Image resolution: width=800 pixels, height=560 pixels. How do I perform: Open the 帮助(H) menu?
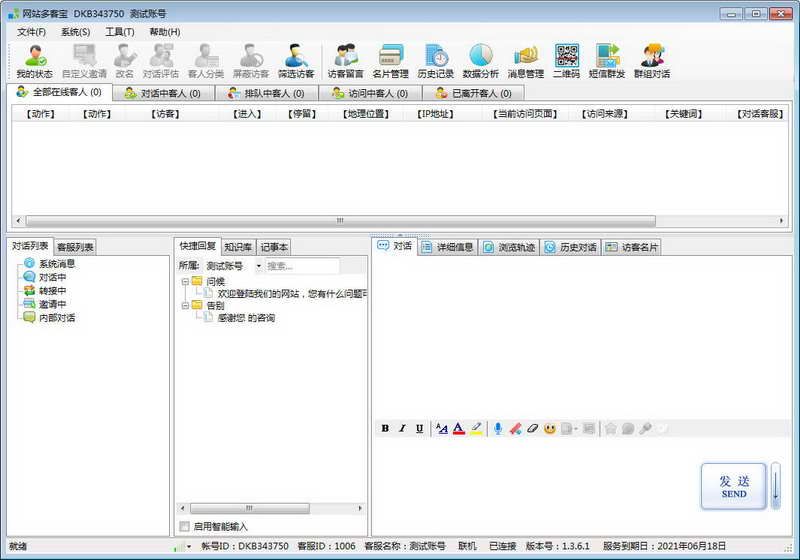click(x=164, y=32)
